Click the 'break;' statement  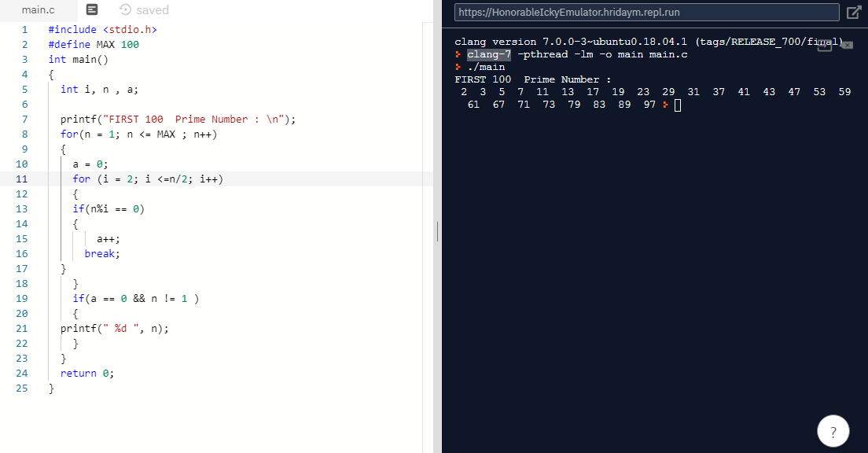pos(102,254)
